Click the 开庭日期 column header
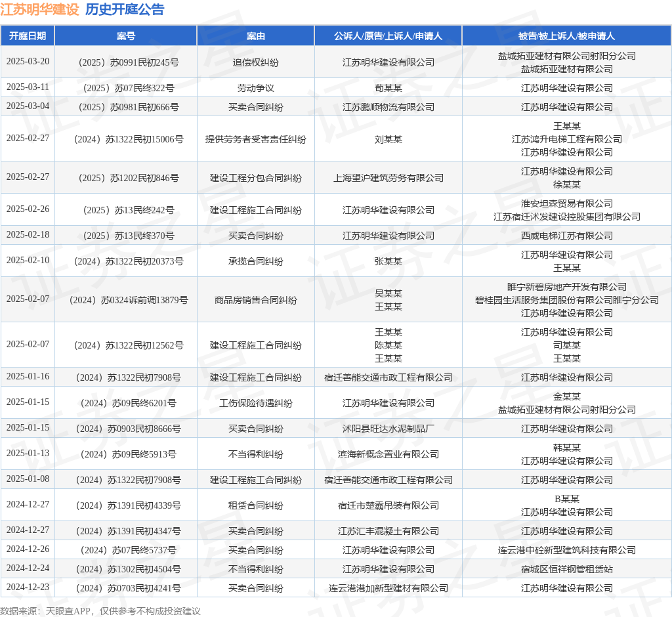The width and height of the screenshot is (672, 617). [28, 36]
